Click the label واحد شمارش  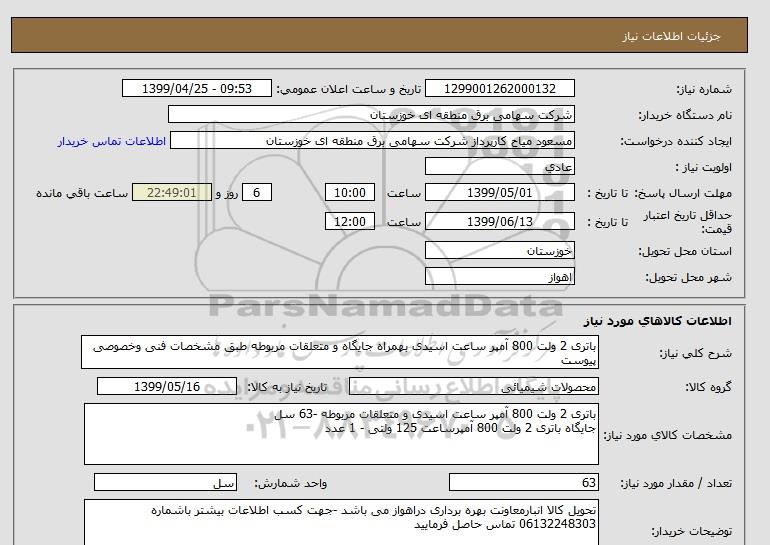click(x=291, y=484)
